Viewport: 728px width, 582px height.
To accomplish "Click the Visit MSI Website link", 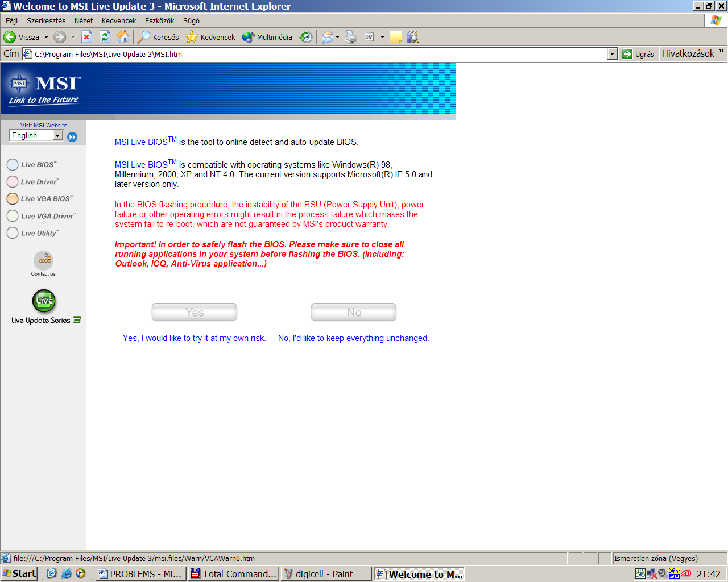I will point(44,126).
